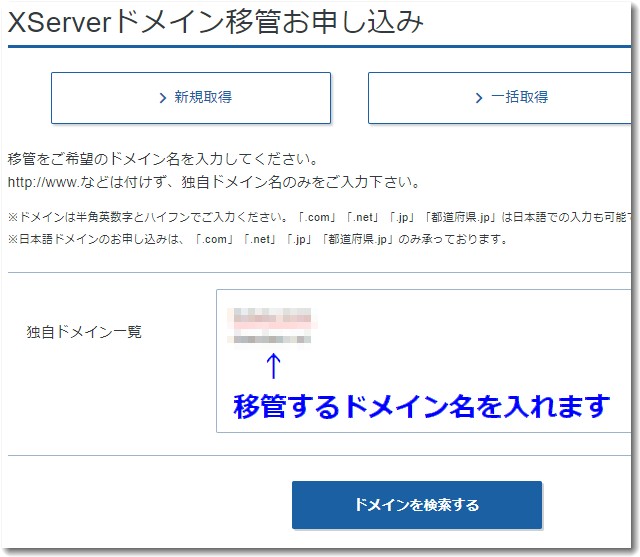Click the chevron icon beside 新規取得

tap(163, 98)
